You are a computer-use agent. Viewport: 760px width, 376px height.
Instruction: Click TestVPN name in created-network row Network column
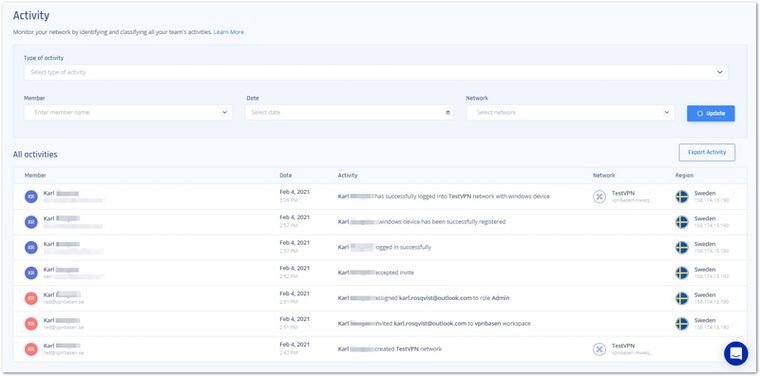pyautogui.click(x=623, y=346)
